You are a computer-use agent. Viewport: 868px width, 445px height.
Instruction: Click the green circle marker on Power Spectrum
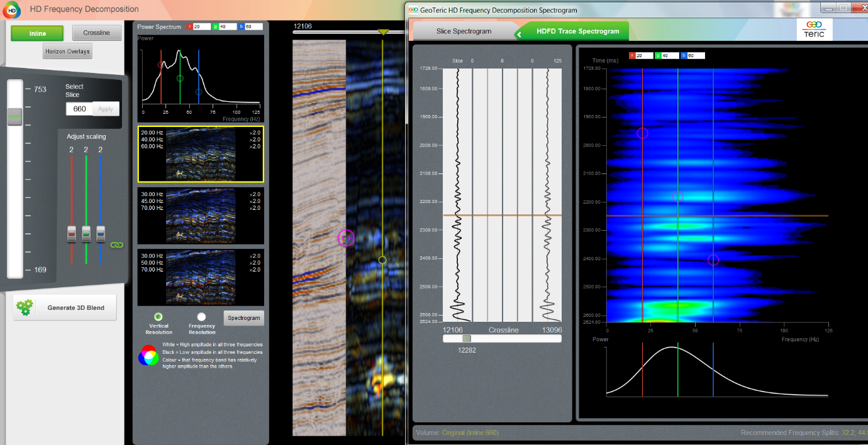click(180, 79)
